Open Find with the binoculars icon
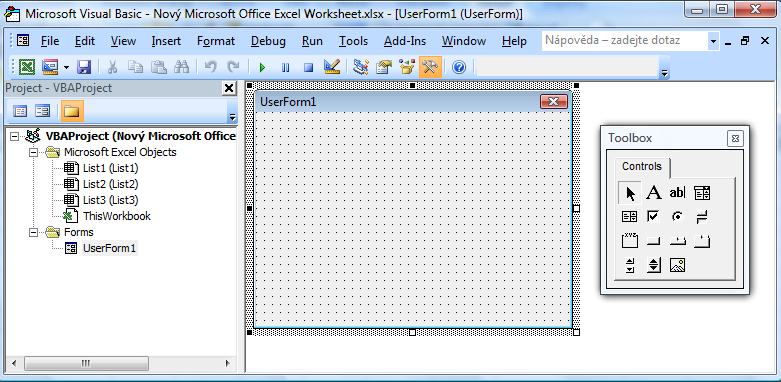The width and height of the screenshot is (781, 382). pos(181,67)
